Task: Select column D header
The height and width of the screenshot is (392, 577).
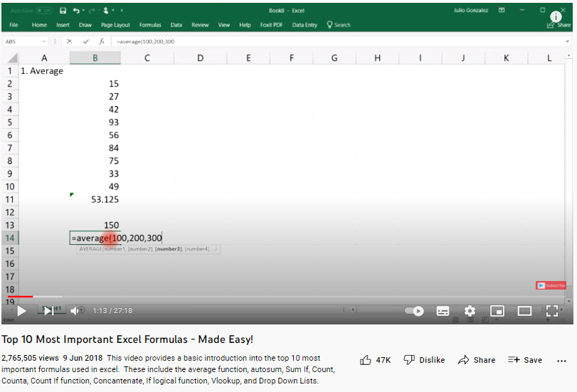Action: click(x=200, y=58)
